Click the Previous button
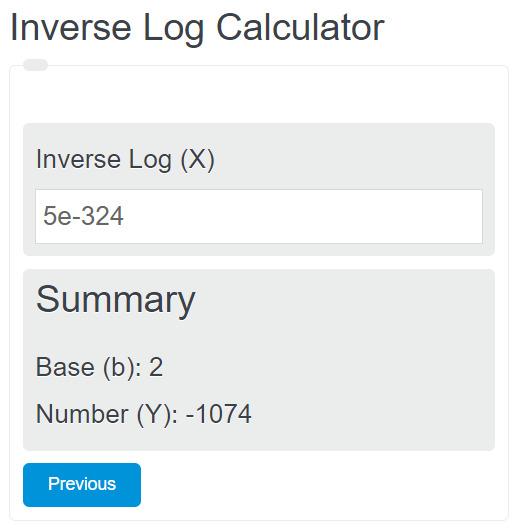This screenshot has height=530, width=516. tap(82, 484)
